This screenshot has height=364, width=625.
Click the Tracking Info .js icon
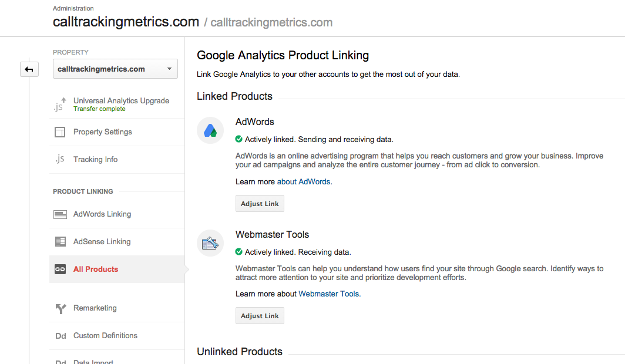[60, 160]
